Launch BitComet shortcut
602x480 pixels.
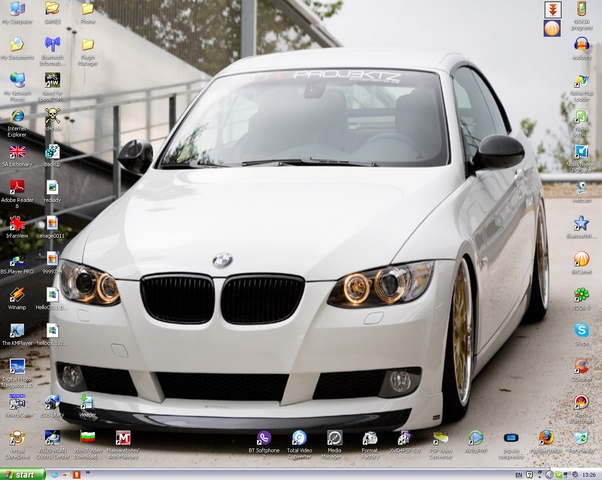point(581,263)
